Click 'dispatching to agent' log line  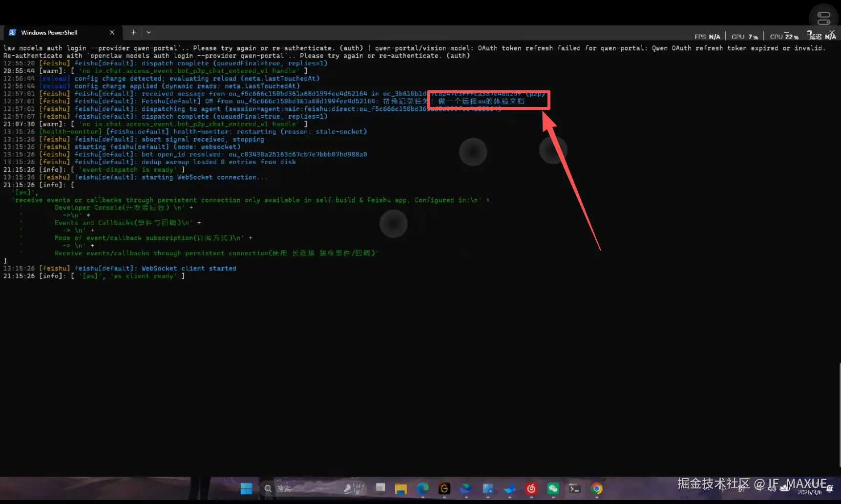(x=252, y=109)
